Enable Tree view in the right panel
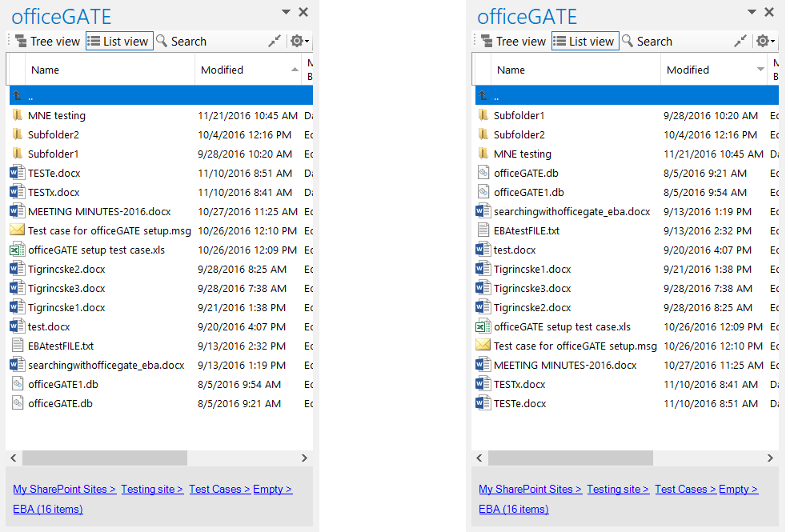 (514, 42)
